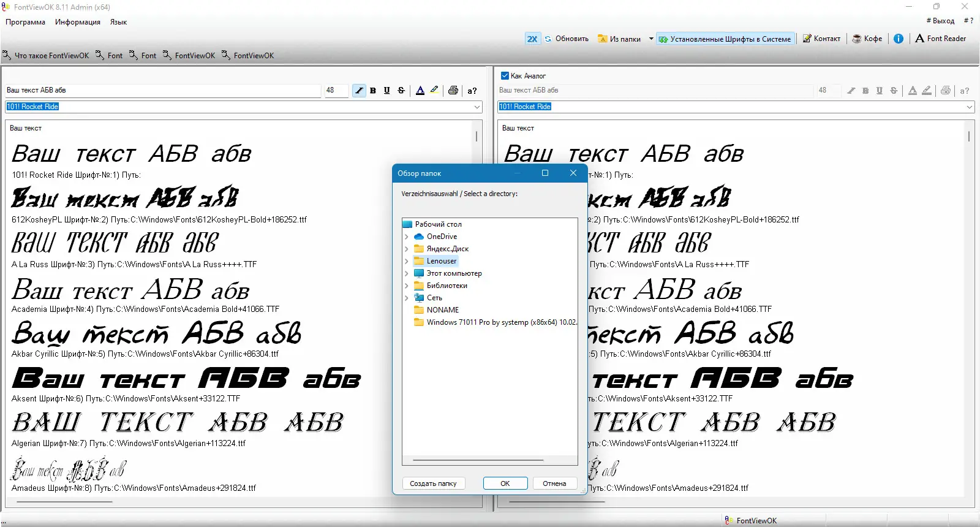Expand the Сеть tree node
Screen dimensions: 980x527
407,298
